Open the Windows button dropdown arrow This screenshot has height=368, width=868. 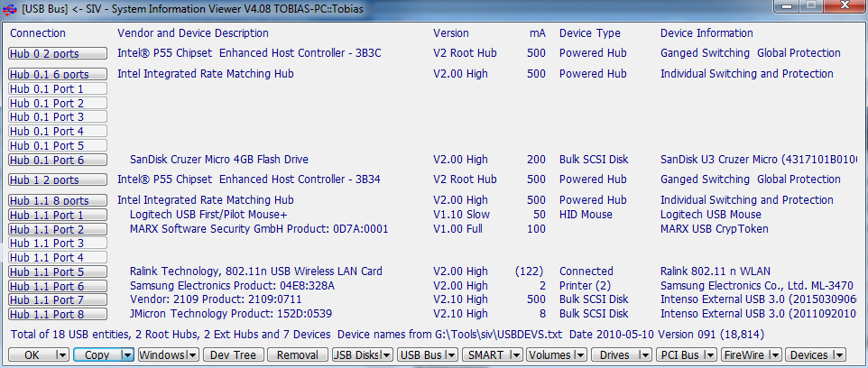point(194,355)
